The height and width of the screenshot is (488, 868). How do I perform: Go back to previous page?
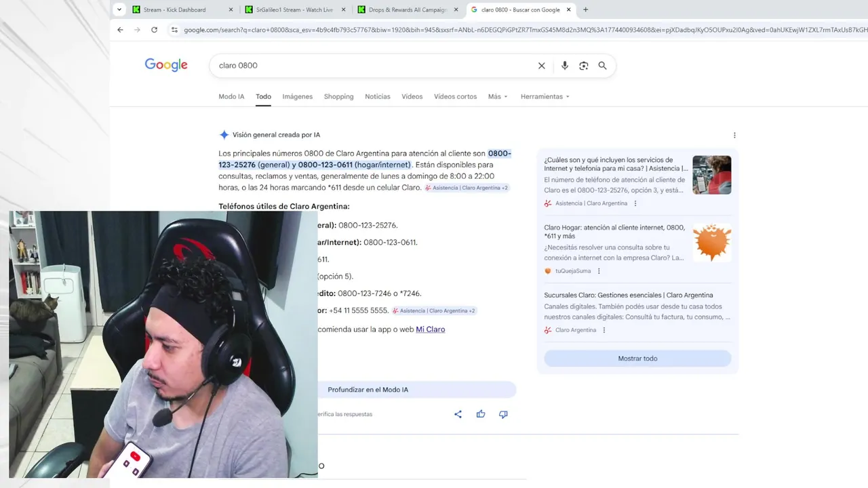[120, 30]
